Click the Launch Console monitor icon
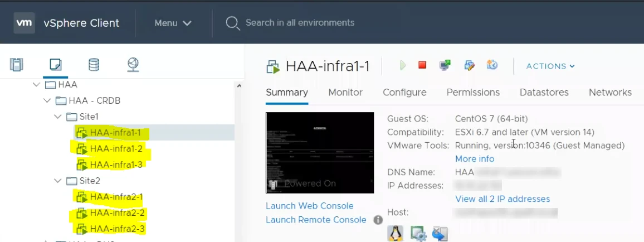Viewport: 644px width, 242px height. (445, 65)
